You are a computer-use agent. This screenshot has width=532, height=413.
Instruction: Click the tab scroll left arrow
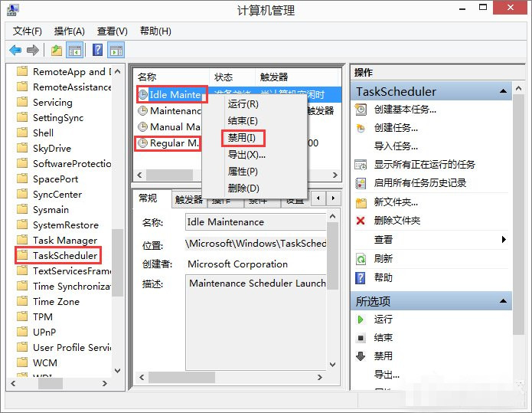point(318,198)
